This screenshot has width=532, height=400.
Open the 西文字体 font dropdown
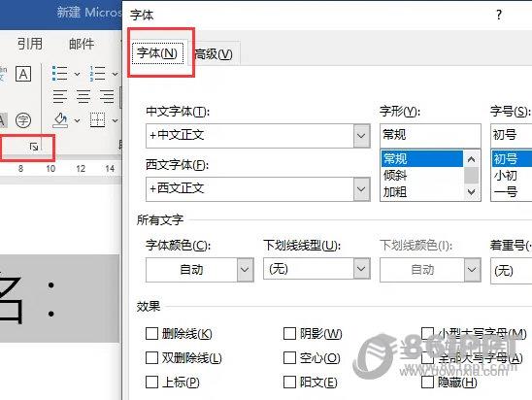pyautogui.click(x=361, y=189)
